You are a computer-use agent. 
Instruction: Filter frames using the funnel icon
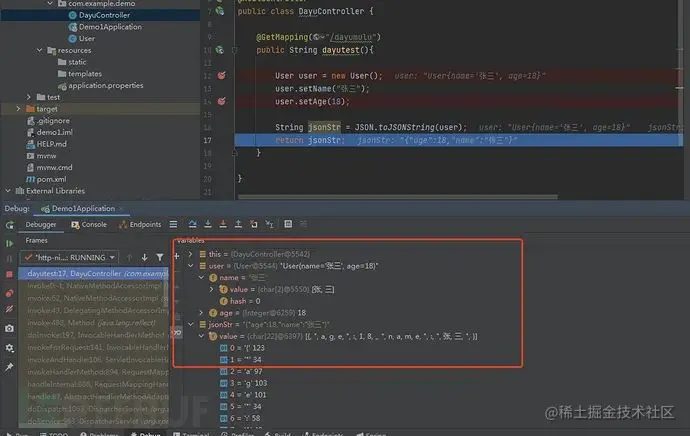[x=159, y=257]
